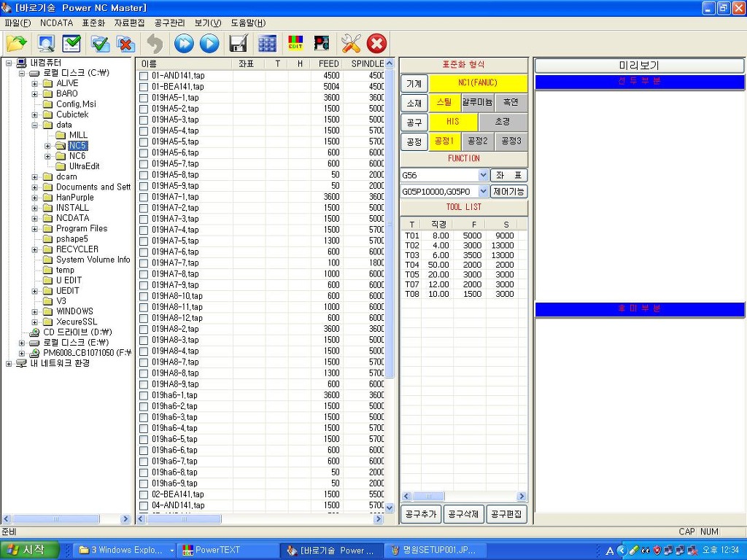Select the 알루미늄 material option
This screenshot has width=747, height=560.
pyautogui.click(x=477, y=102)
